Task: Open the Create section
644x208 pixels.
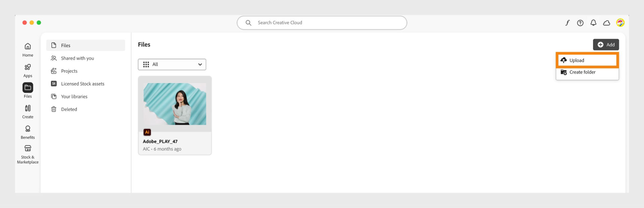Action: [28, 112]
